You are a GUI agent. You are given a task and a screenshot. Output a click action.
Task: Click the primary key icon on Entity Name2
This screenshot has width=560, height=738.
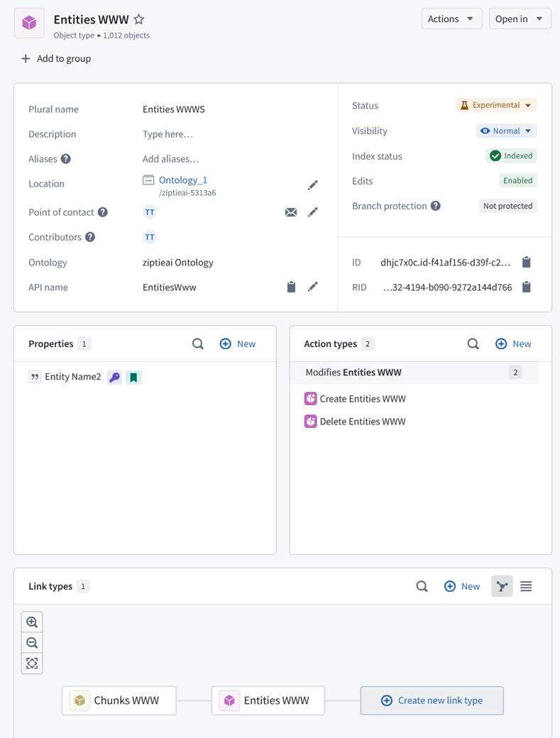tap(114, 377)
